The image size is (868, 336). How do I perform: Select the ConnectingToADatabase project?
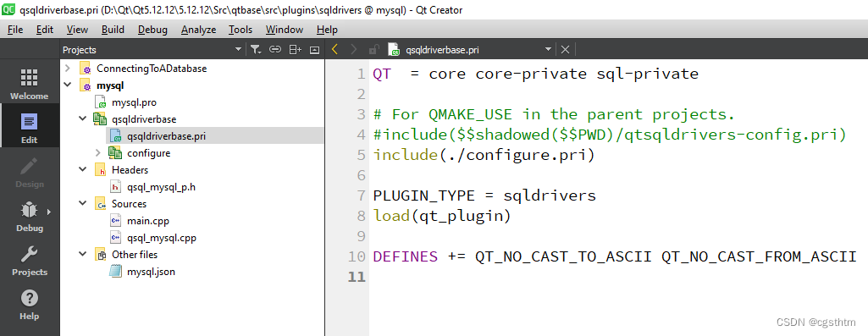152,69
